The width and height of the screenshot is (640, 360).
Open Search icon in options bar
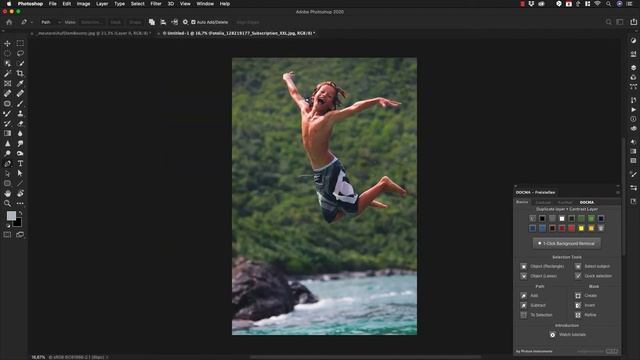pyautogui.click(x=609, y=22)
